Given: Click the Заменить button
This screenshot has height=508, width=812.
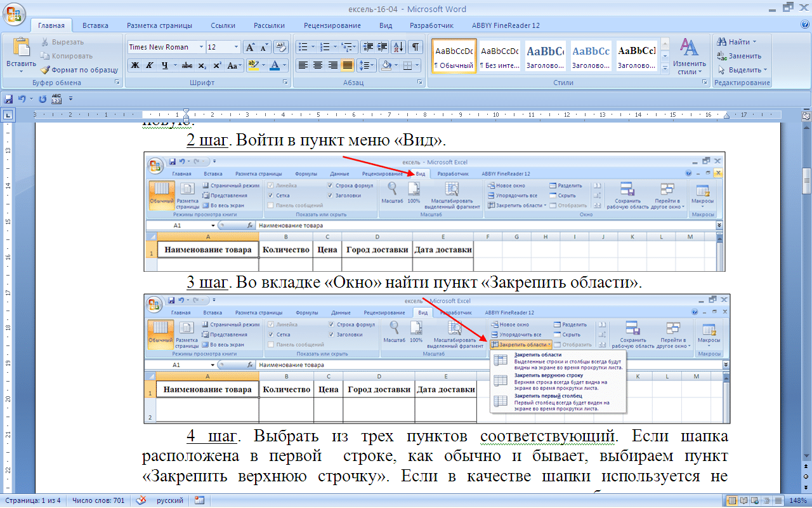Looking at the screenshot, I should coord(740,56).
